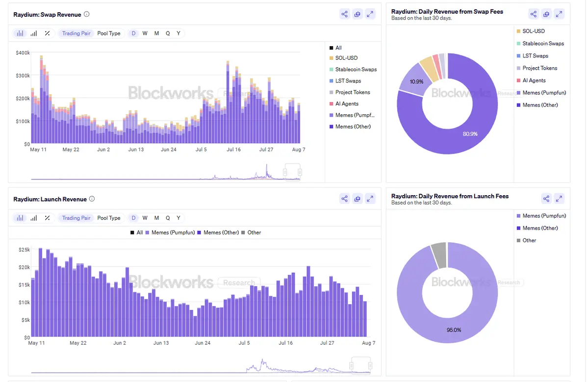Set Swap Revenue interval to M (monthly)
Viewport: 588px width, 382px height.
click(x=156, y=33)
